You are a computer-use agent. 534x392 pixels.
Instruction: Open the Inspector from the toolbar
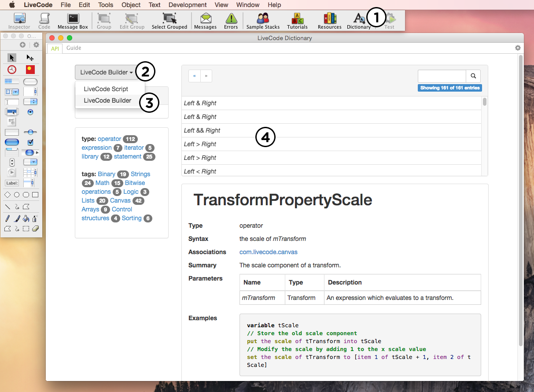pos(19,19)
